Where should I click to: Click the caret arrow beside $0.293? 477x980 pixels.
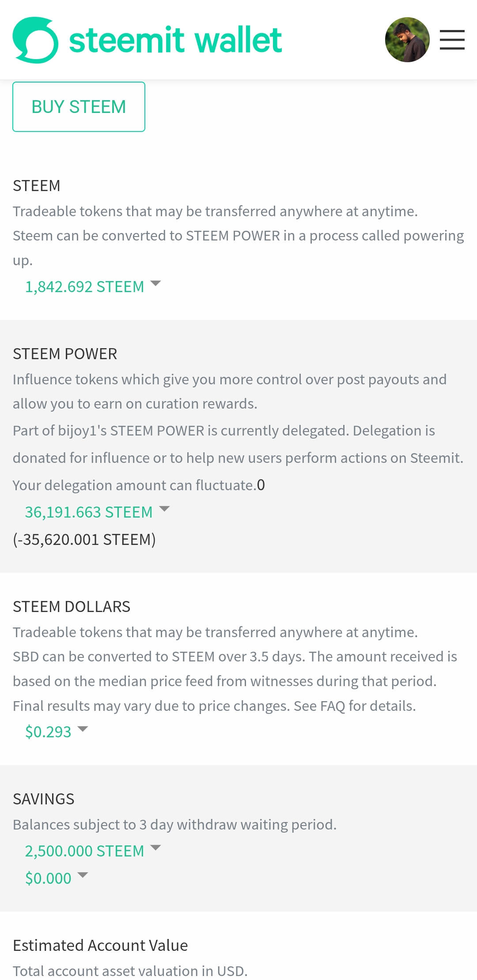tap(83, 728)
